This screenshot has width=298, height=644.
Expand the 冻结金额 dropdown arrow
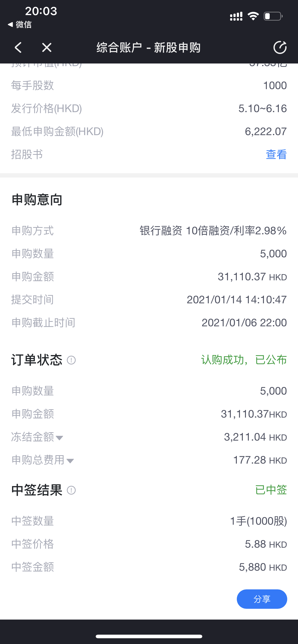point(60,438)
